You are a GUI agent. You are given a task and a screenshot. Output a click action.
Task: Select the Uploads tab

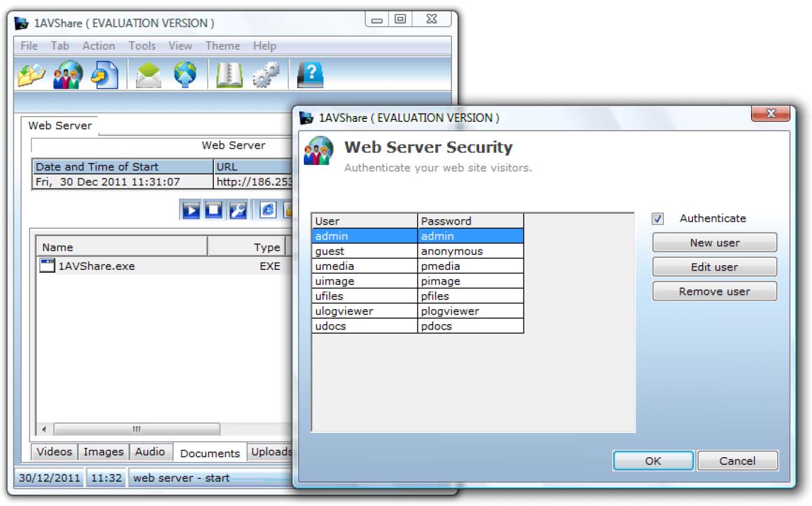pyautogui.click(x=271, y=452)
